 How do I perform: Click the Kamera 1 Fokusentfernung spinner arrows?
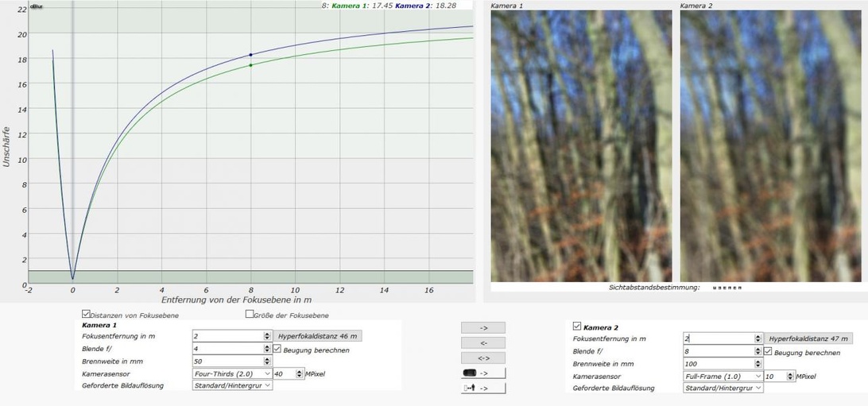click(267, 337)
